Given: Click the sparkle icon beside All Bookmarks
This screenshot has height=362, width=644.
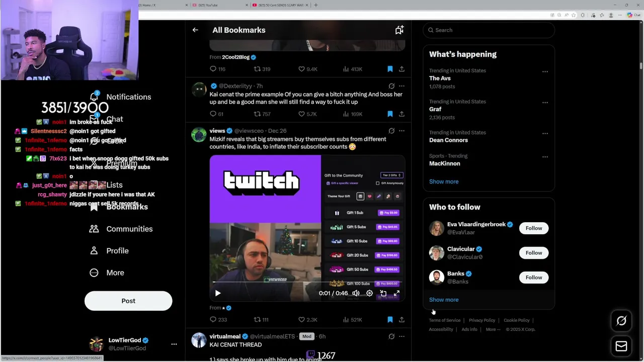Looking at the screenshot, I should (x=399, y=30).
